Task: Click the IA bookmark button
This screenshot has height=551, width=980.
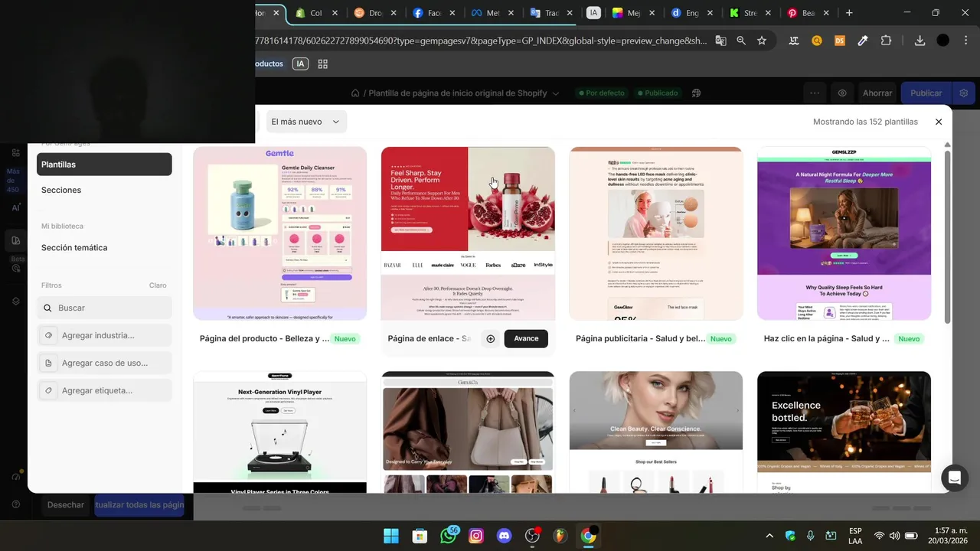Action: tap(300, 64)
